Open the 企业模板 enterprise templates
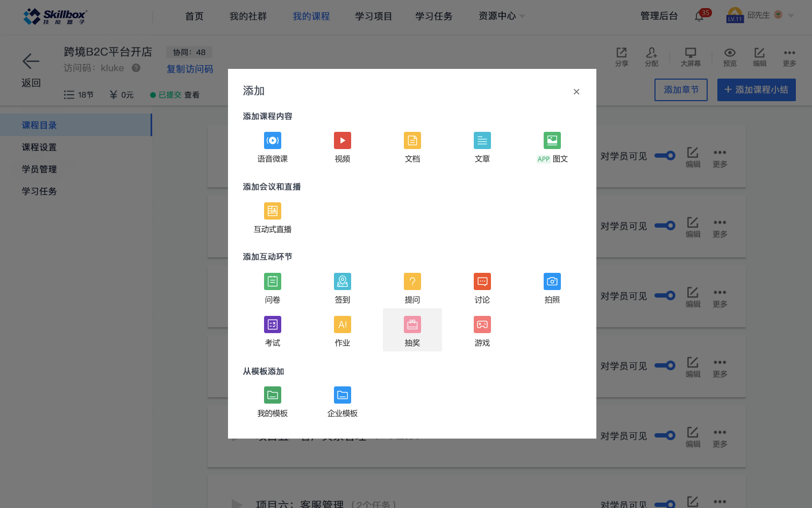The image size is (812, 508). pyautogui.click(x=343, y=396)
